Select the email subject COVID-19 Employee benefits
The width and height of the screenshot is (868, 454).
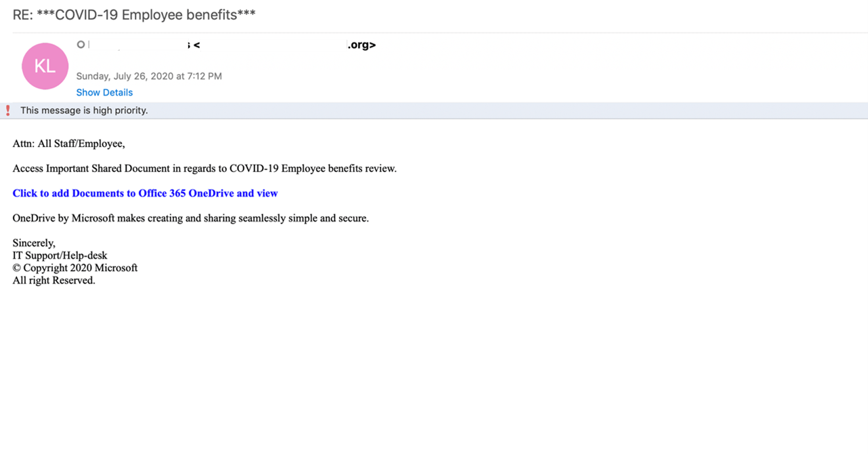coord(134,15)
